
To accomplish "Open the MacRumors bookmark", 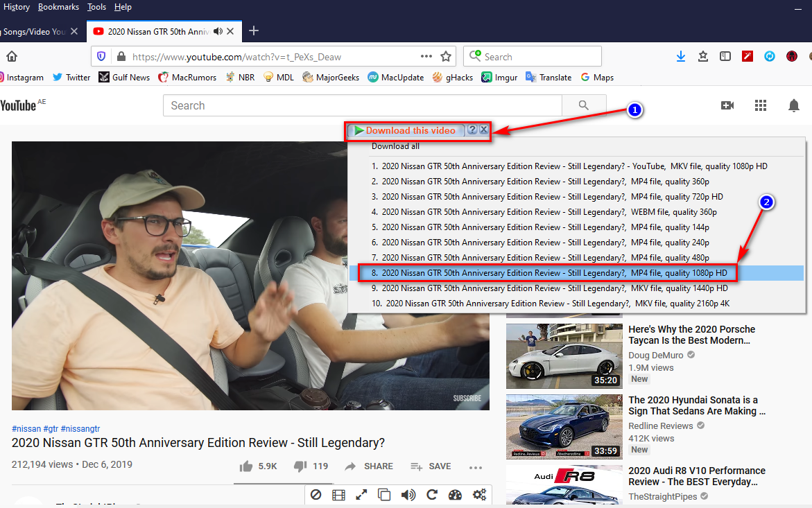I will [187, 78].
